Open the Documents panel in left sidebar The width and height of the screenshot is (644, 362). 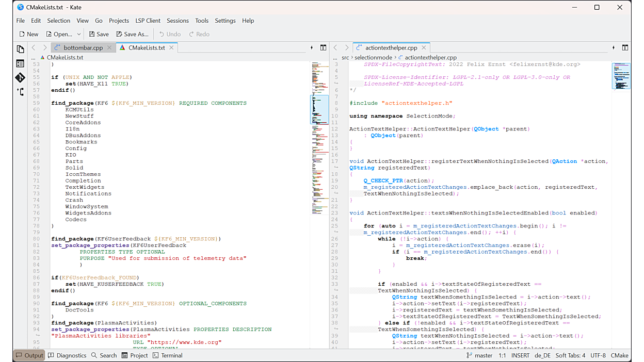coord(20,50)
